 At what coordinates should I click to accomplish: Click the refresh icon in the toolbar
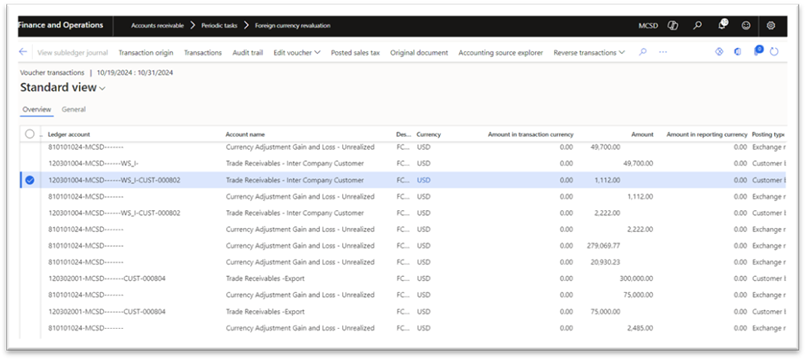click(x=774, y=52)
